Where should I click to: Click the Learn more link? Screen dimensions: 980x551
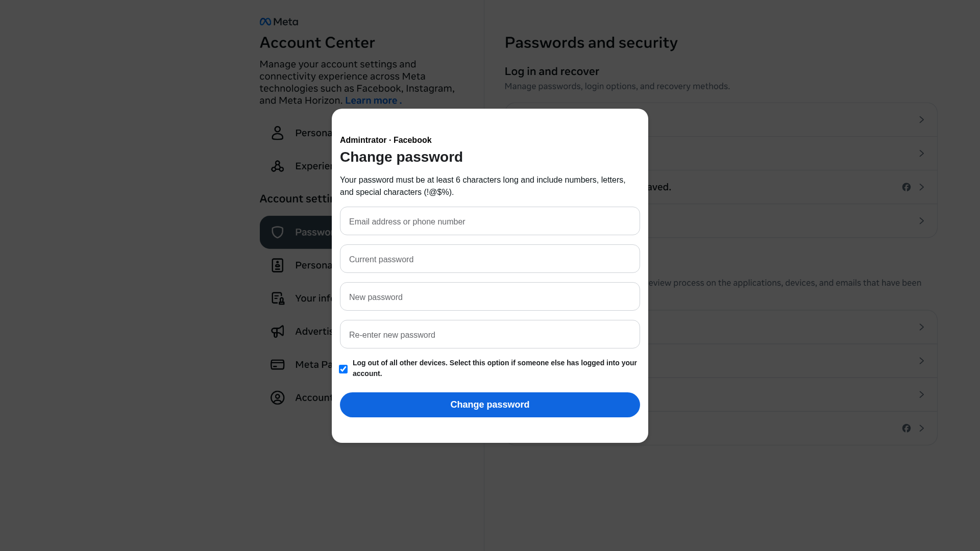(x=372, y=100)
